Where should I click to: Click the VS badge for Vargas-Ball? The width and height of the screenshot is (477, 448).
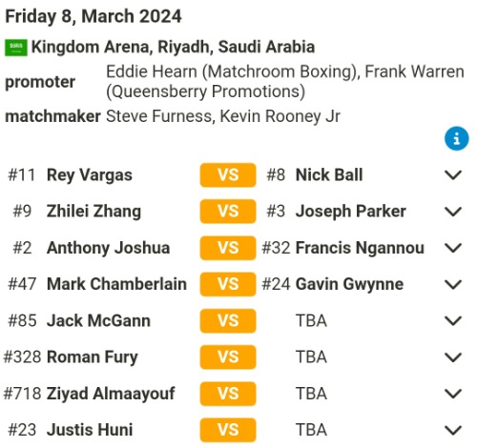[x=228, y=175]
